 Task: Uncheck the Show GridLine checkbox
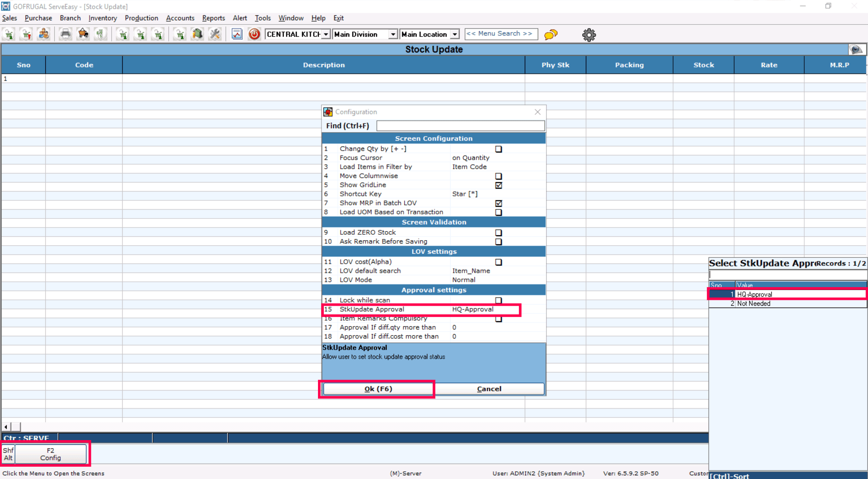point(498,185)
